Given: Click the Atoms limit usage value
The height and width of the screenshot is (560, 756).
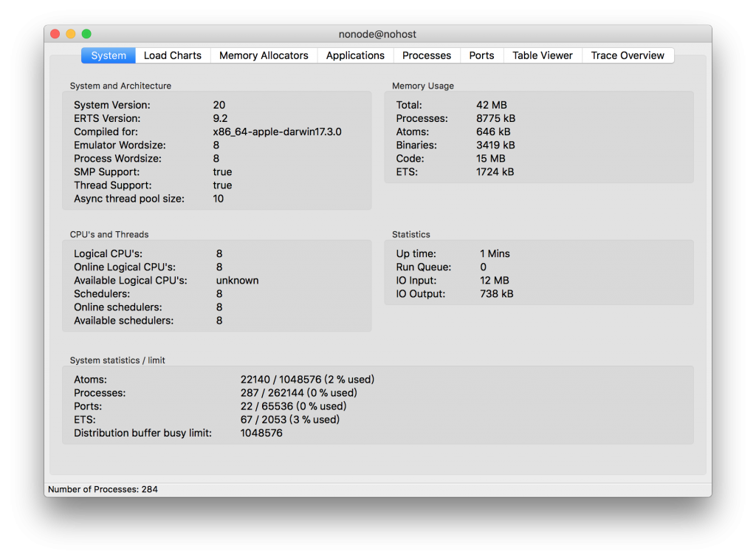Looking at the screenshot, I should tap(308, 380).
